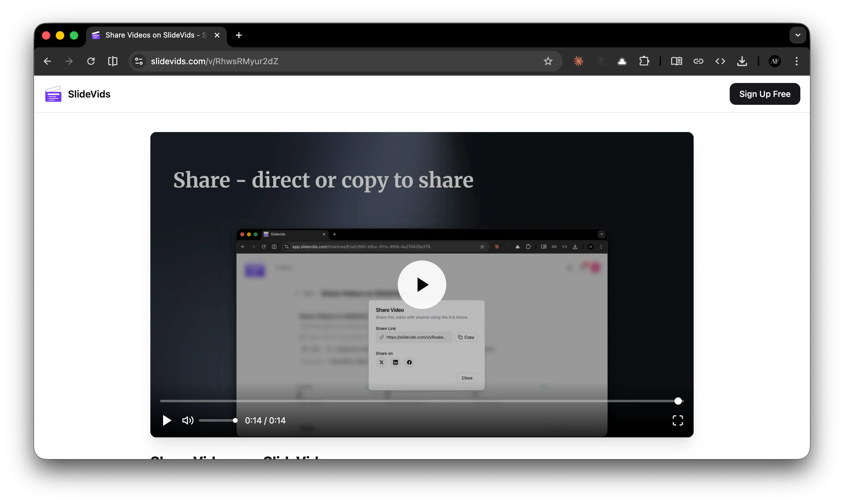Image resolution: width=844 pixels, height=504 pixels.
Task: Adjust the volume slider handle
Action: coord(235,420)
